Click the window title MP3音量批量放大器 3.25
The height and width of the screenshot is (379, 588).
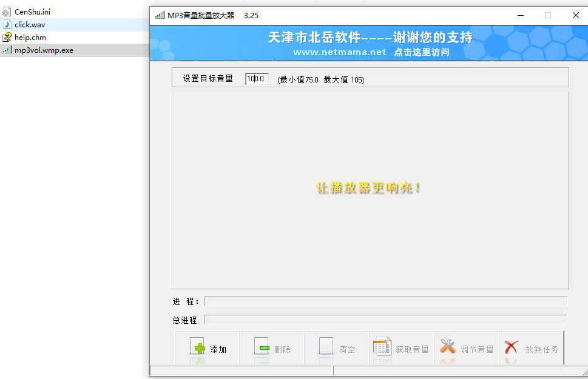click(213, 15)
